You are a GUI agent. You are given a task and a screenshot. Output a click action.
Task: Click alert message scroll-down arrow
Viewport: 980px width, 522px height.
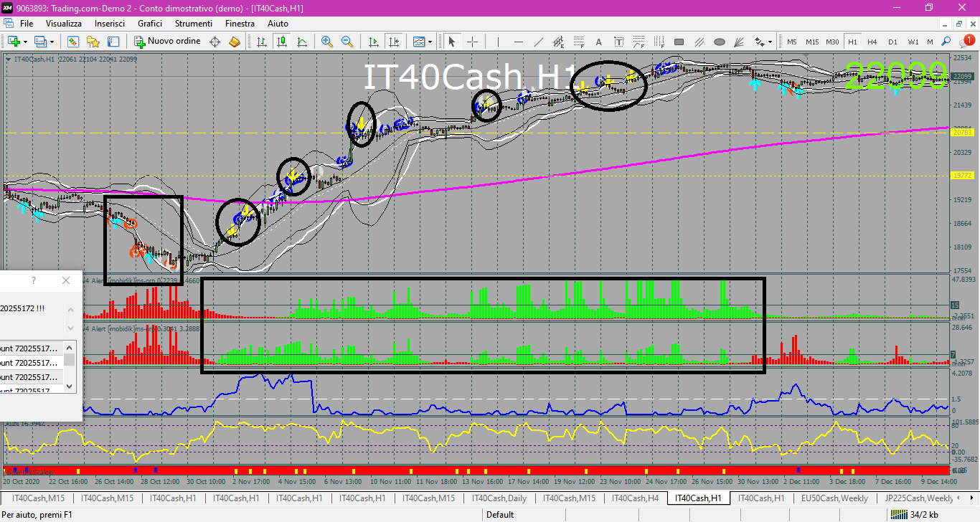click(x=70, y=328)
